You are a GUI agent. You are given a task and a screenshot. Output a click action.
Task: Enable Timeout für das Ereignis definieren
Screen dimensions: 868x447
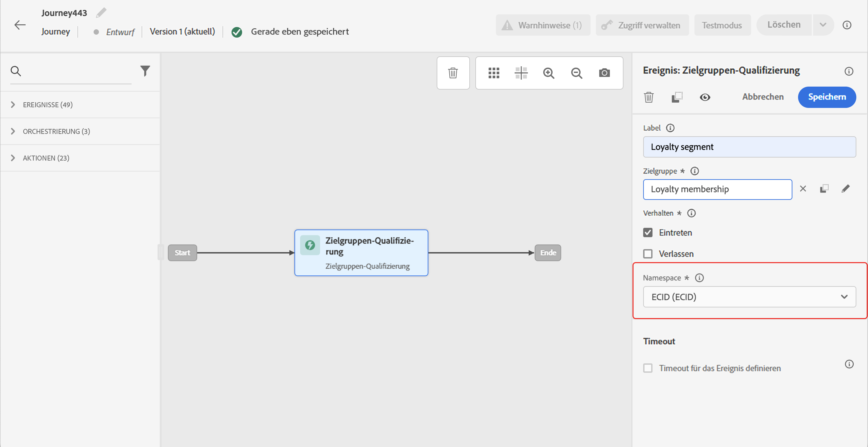648,368
